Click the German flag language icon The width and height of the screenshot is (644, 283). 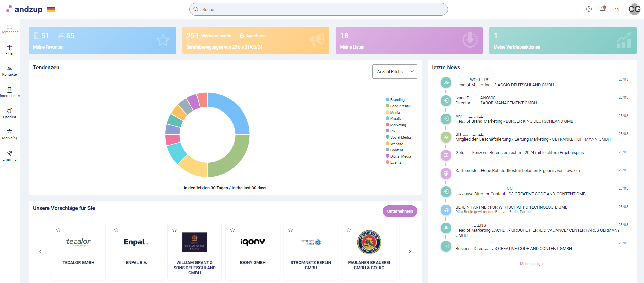click(51, 9)
